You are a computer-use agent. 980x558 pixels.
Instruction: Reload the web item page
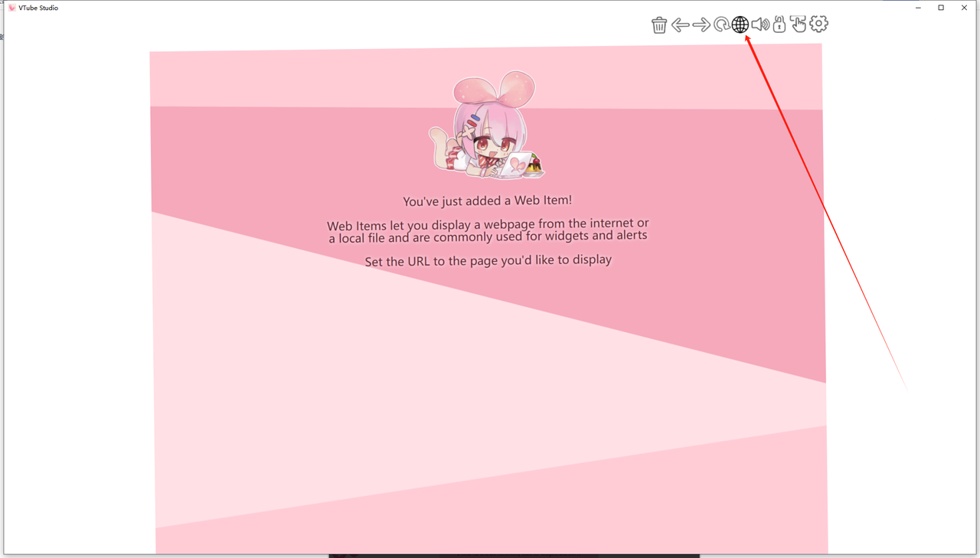pos(720,25)
